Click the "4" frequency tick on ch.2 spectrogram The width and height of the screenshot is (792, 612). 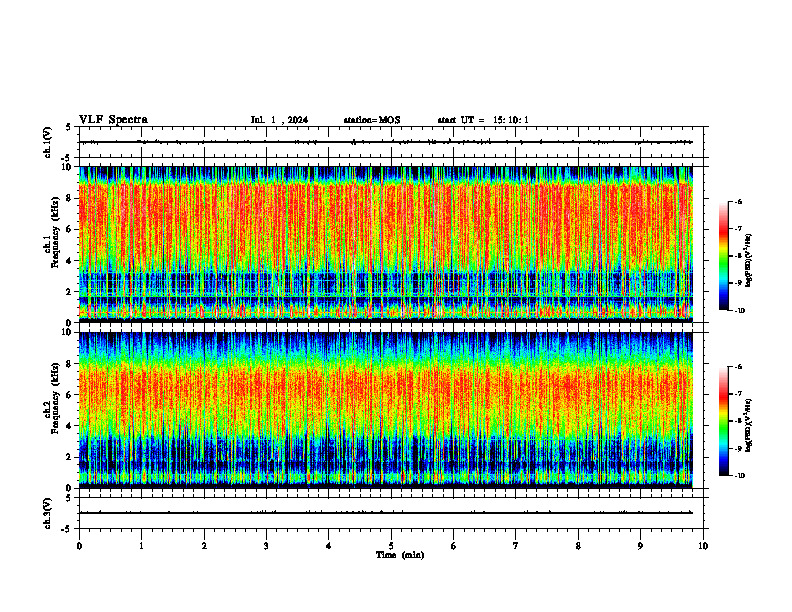point(70,426)
